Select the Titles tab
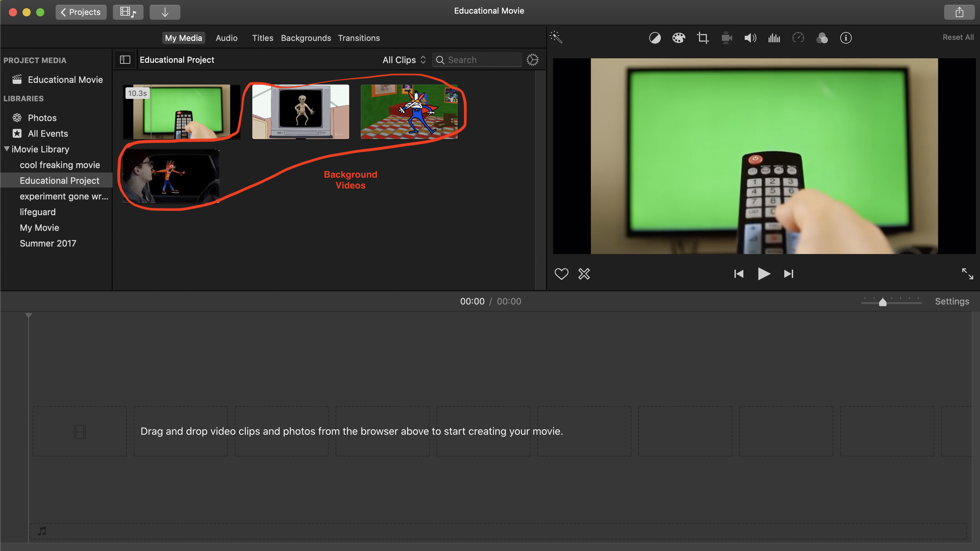Image resolution: width=980 pixels, height=551 pixels. click(263, 38)
